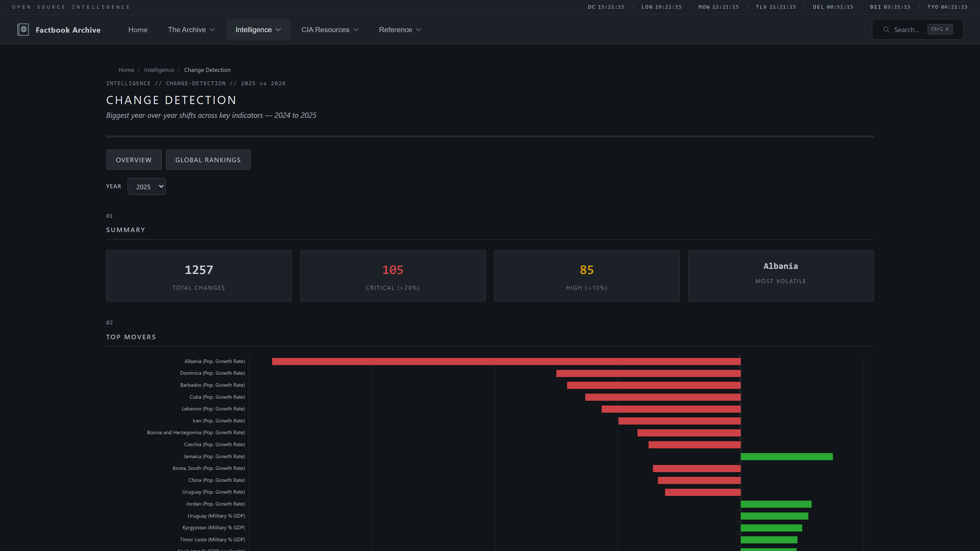Click the Home breadcrumb link
980x551 pixels.
tap(126, 70)
